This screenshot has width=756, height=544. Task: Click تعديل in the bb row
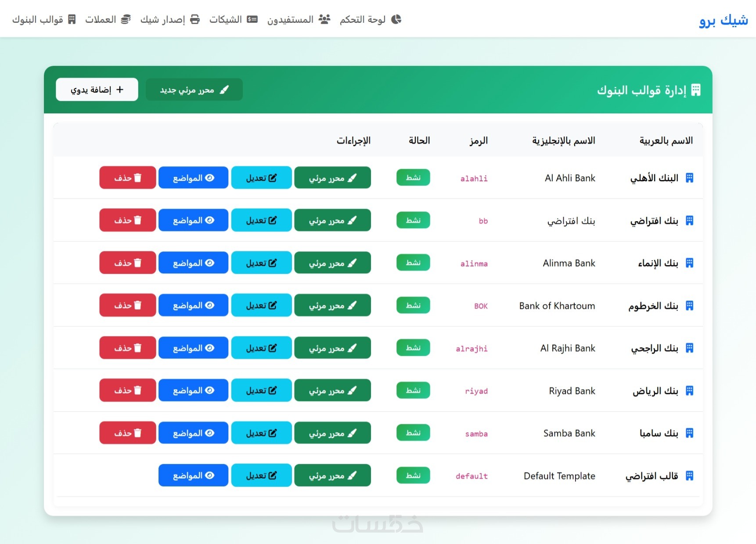(262, 220)
